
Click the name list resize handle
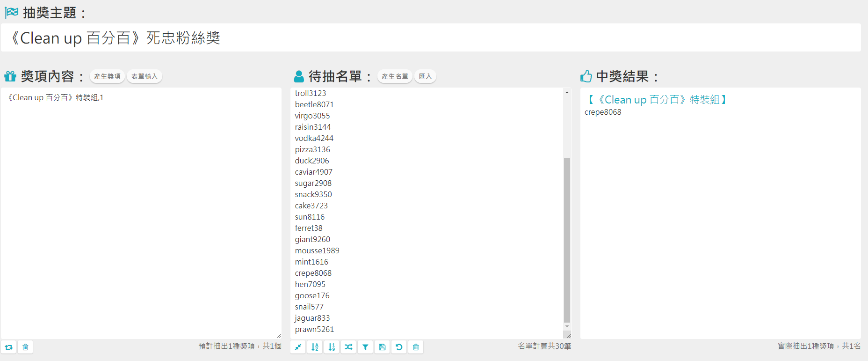[x=567, y=335]
